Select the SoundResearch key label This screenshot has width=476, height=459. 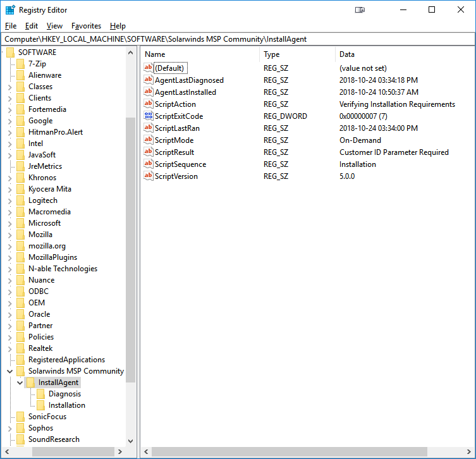[x=54, y=439]
